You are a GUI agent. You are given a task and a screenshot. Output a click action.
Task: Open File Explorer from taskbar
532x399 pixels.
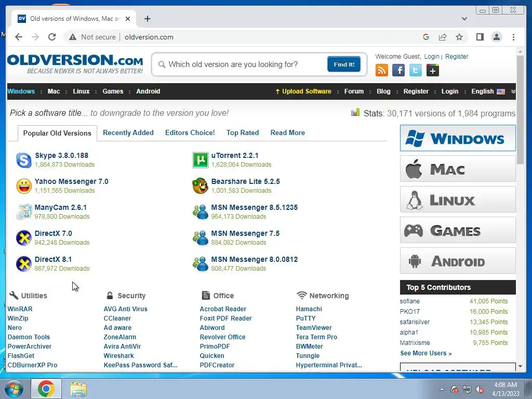click(x=78, y=389)
